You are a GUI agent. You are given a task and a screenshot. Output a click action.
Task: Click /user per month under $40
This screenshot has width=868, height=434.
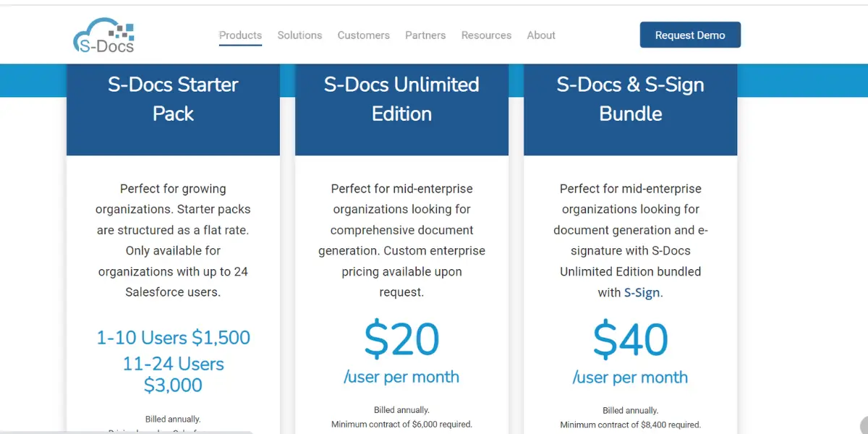coord(630,377)
